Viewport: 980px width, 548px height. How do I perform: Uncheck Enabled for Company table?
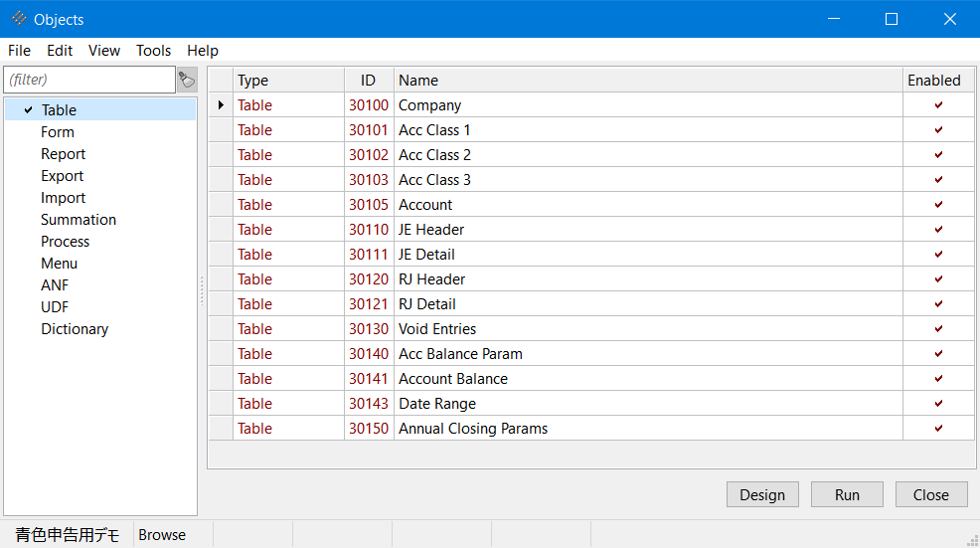(938, 105)
